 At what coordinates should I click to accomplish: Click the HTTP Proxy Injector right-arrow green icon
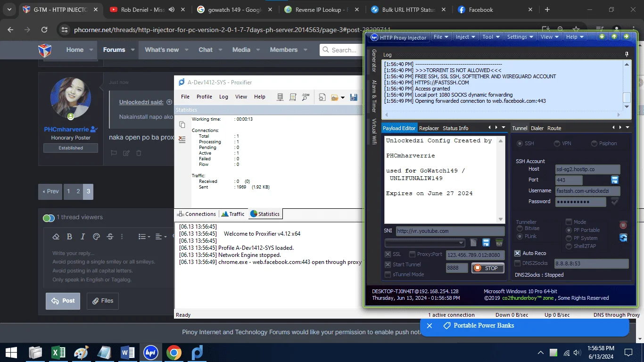tap(627, 37)
